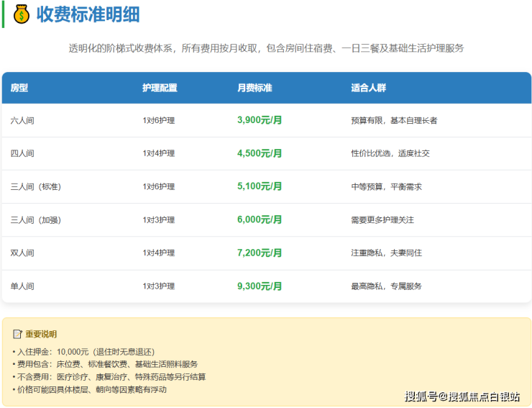This screenshot has width=532, height=408.
Task: Select the 房型 column header
Action: click(x=19, y=88)
